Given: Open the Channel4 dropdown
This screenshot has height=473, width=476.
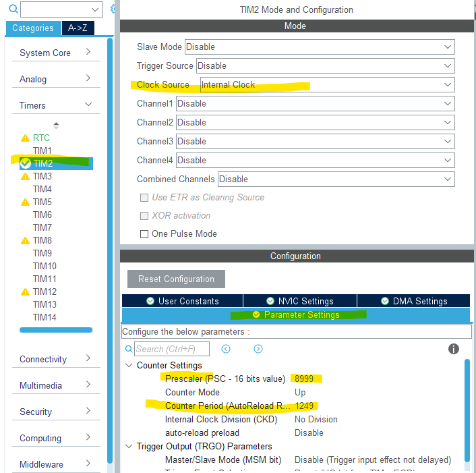Looking at the screenshot, I should (x=316, y=160).
